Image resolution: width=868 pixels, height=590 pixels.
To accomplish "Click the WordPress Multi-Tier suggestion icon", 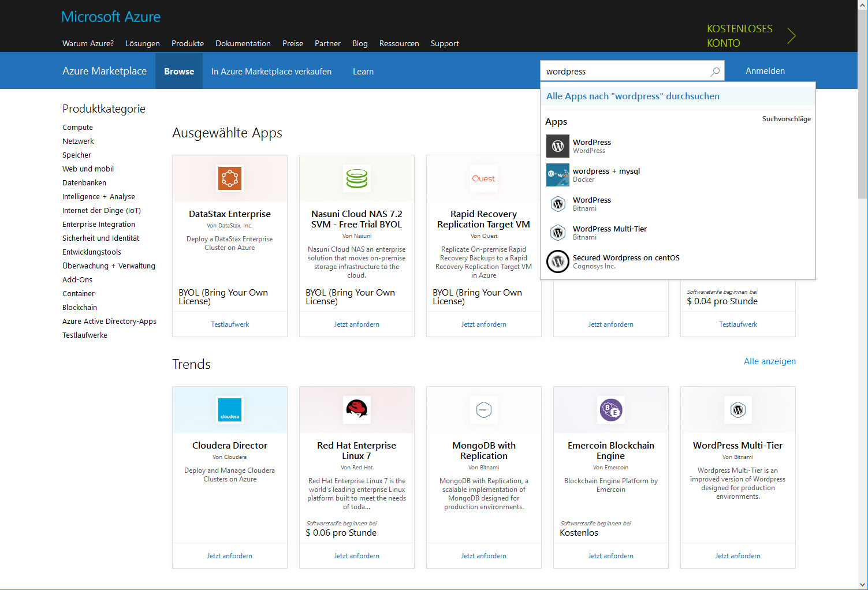I will (558, 233).
